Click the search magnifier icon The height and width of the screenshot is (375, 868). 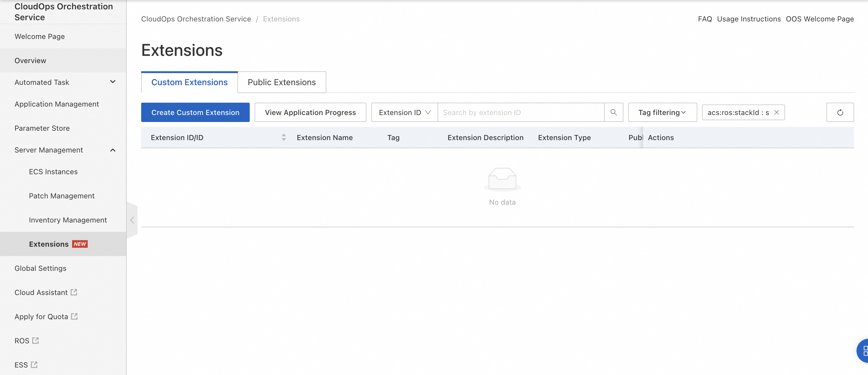(x=613, y=112)
